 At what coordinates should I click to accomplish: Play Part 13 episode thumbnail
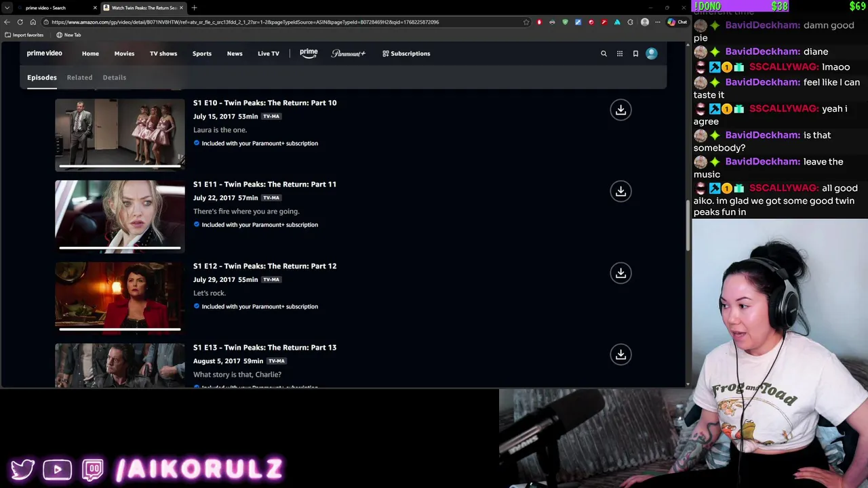pos(120,365)
